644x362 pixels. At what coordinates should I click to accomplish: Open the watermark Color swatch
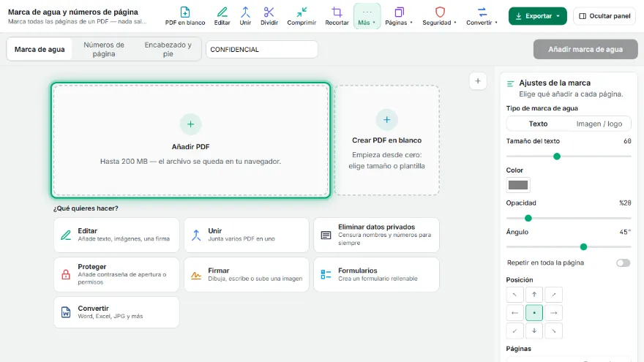click(518, 185)
